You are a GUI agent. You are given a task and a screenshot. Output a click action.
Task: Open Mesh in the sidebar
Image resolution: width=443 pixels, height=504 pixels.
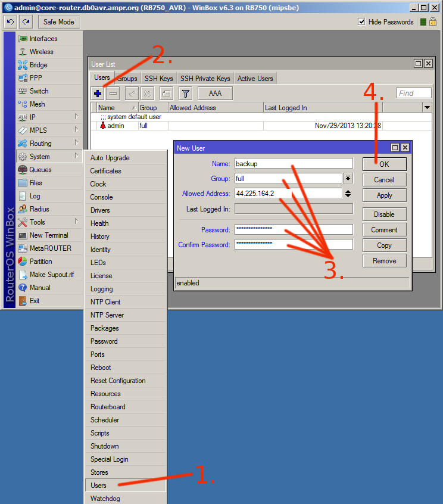(49, 104)
